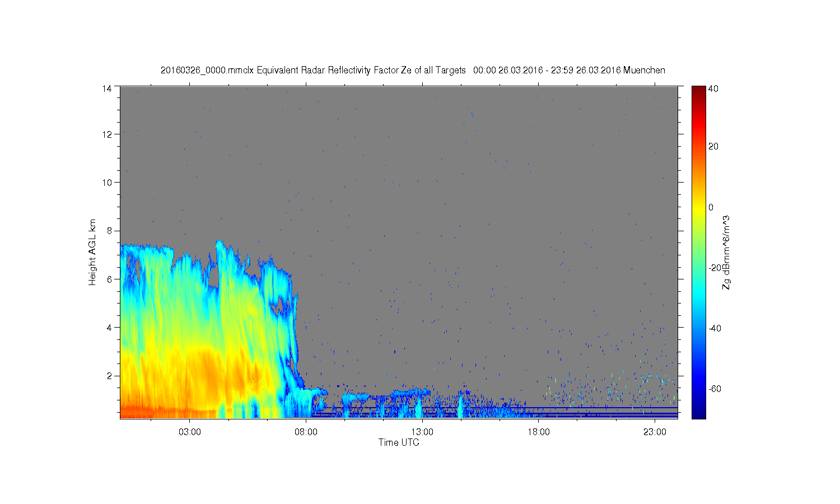Click the height tick label '14'
This screenshot has width=840, height=504.
point(107,88)
